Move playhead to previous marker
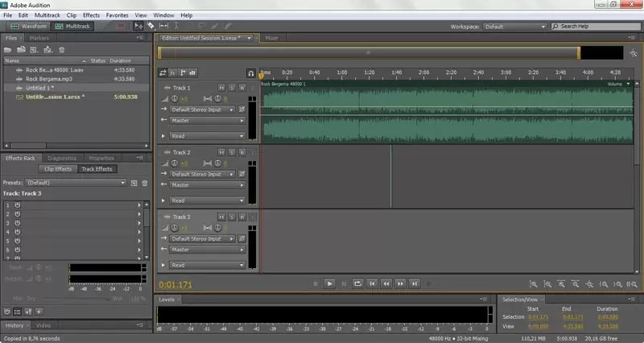This screenshot has width=644, height=343. click(x=372, y=283)
